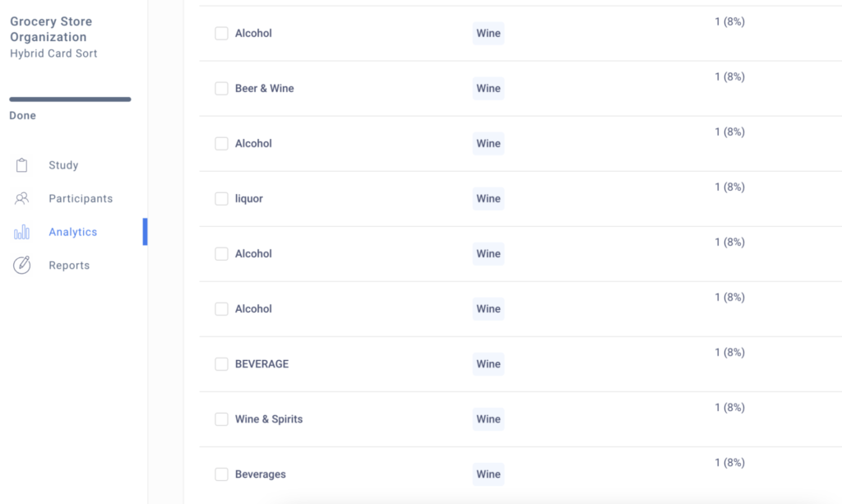Select the Analytics sidebar item
This screenshot has height=504, width=842.
click(73, 232)
